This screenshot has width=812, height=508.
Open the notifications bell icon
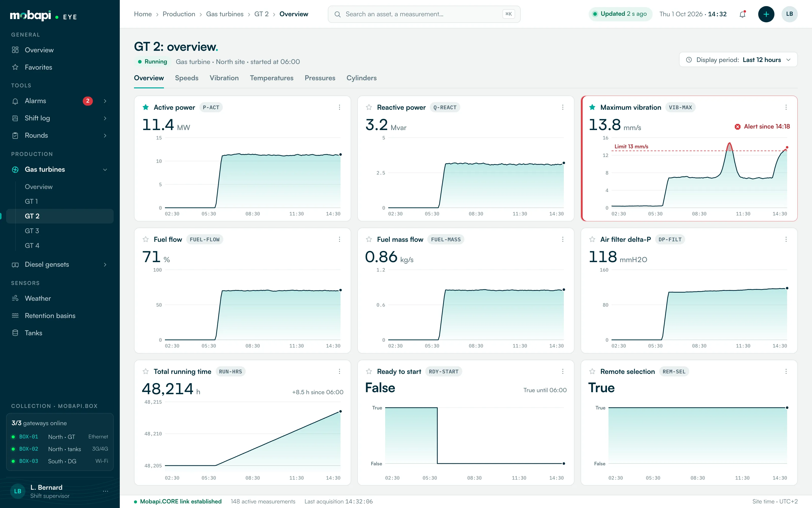(742, 14)
